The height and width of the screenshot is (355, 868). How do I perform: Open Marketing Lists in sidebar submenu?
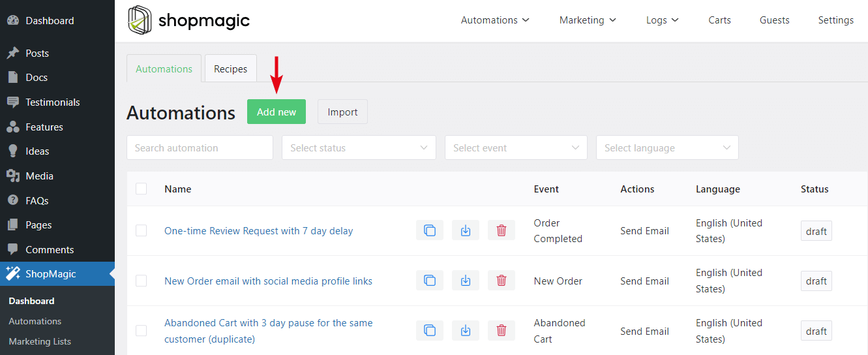[40, 341]
